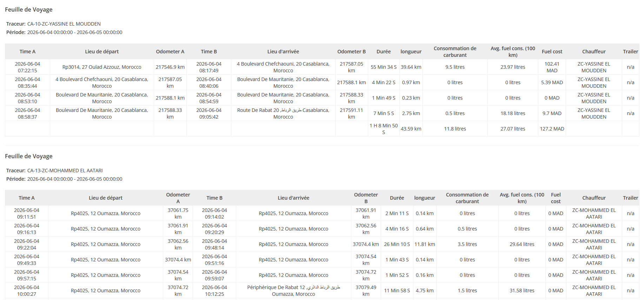
Task: Click duration '11 Min 58 S'
Action: 397,291
